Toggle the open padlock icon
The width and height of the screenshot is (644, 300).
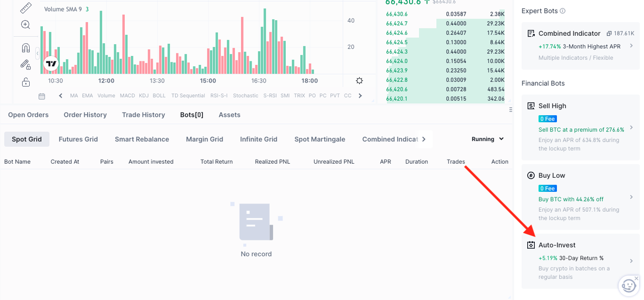click(26, 82)
